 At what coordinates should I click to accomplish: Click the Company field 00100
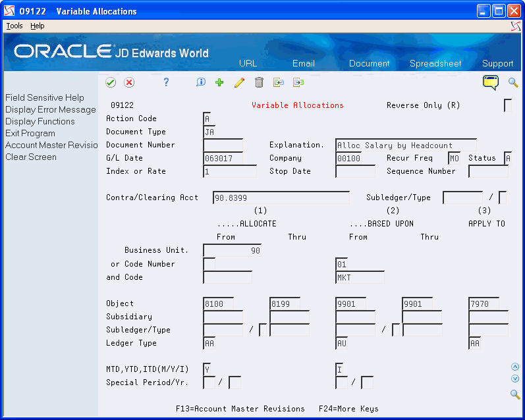(348, 158)
